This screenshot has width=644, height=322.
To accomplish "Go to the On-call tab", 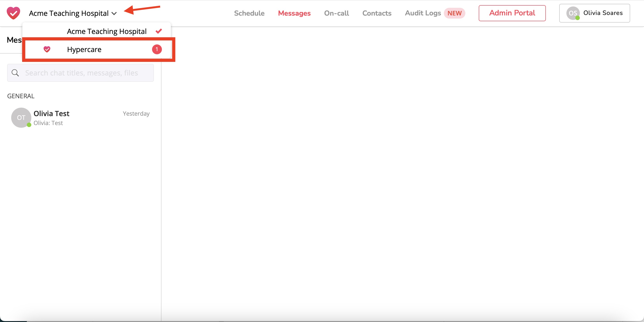I will pos(337,13).
